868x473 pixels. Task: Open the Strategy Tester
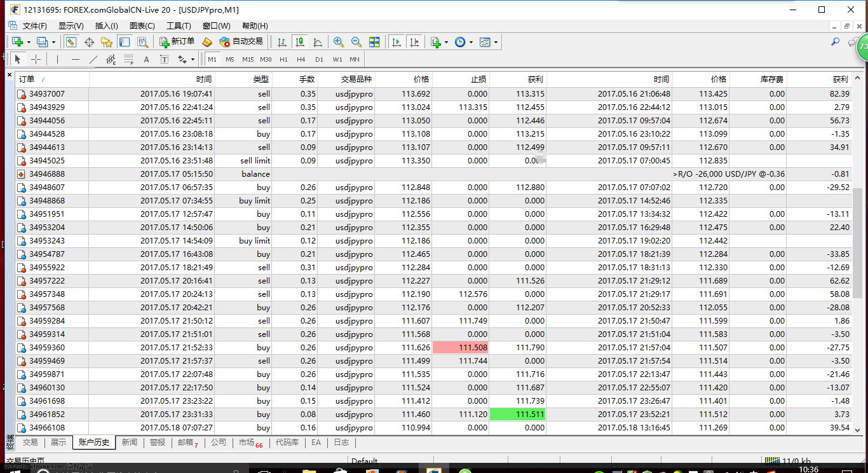(x=142, y=42)
